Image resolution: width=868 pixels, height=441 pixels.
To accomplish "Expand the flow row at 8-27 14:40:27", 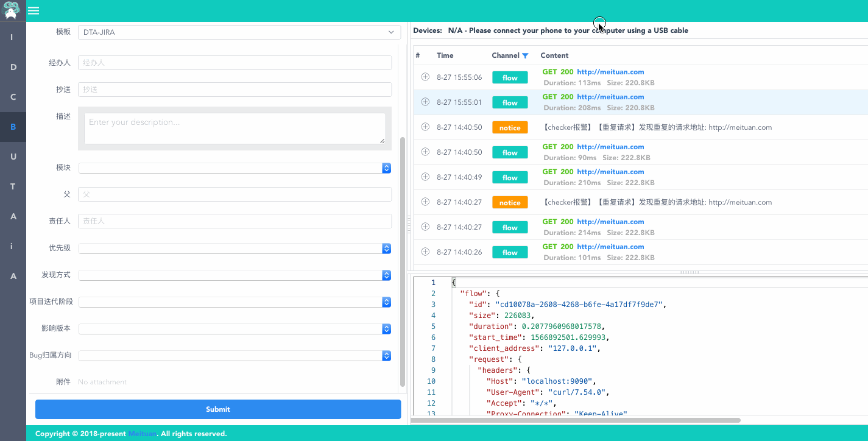I will click(425, 227).
